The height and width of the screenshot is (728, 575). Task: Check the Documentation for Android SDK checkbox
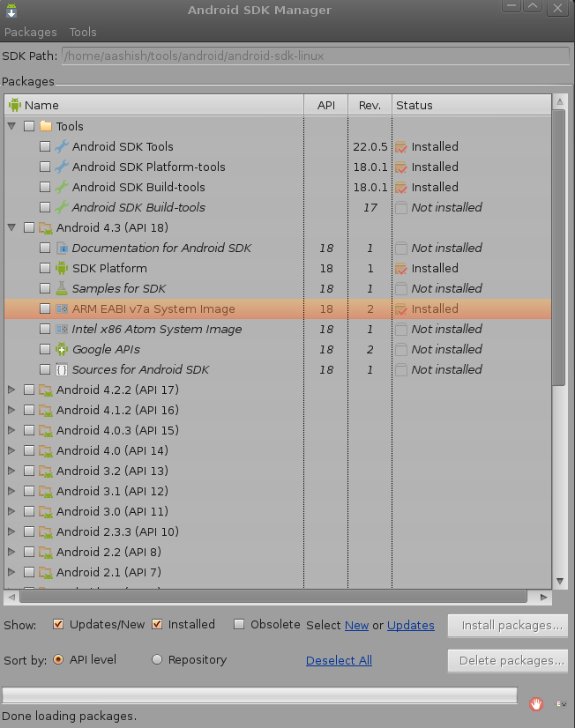click(x=45, y=248)
